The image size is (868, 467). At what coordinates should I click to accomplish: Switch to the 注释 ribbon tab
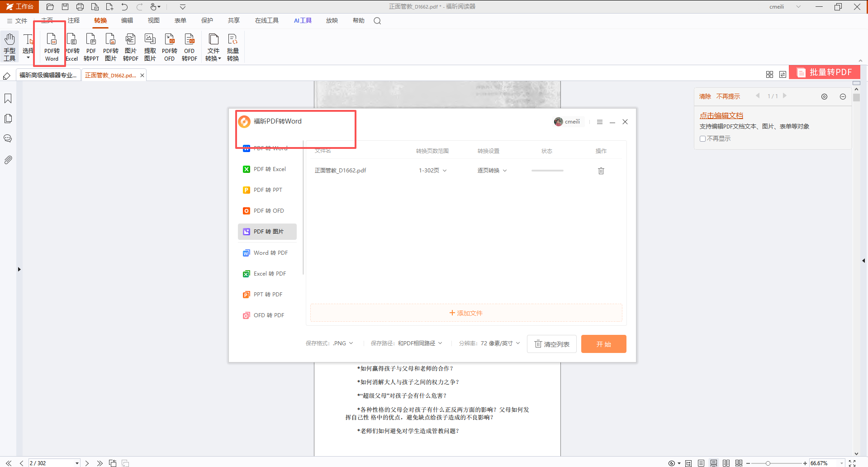tap(74, 21)
